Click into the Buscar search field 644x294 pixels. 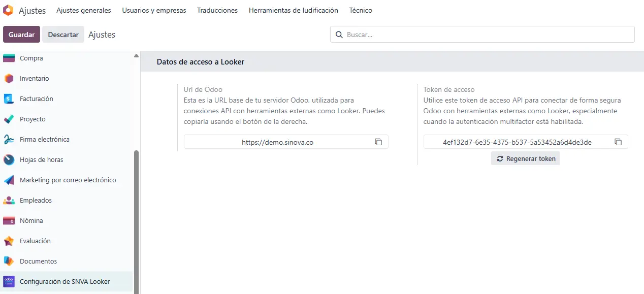pos(482,35)
